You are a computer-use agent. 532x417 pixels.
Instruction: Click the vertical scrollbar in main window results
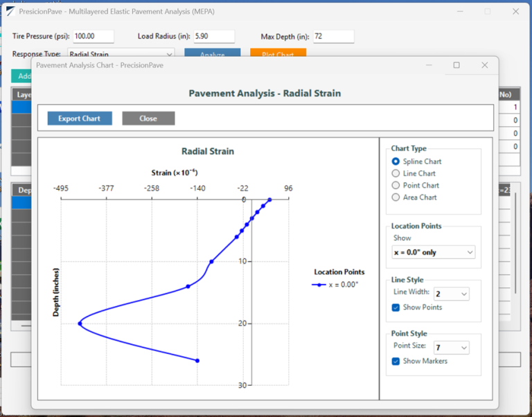[515, 242]
